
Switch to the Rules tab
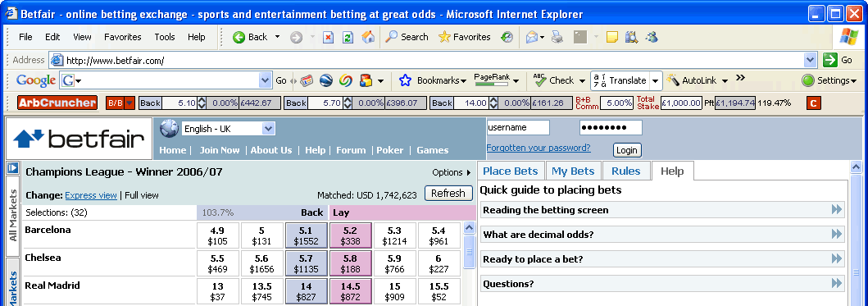626,171
